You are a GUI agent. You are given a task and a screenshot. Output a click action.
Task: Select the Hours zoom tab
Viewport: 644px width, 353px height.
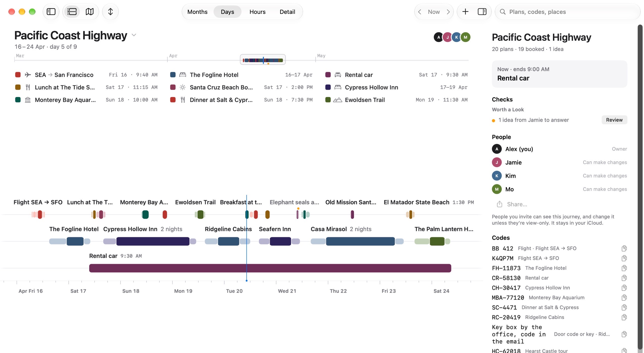257,12
